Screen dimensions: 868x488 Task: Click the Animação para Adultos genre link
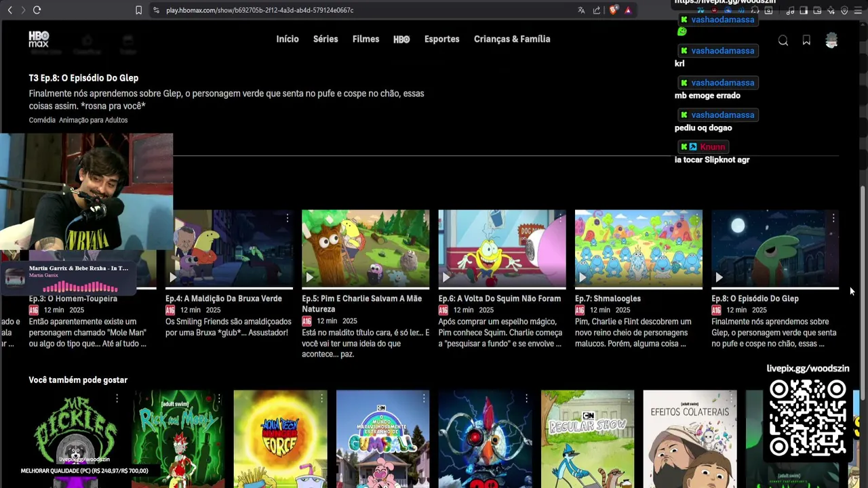point(93,120)
